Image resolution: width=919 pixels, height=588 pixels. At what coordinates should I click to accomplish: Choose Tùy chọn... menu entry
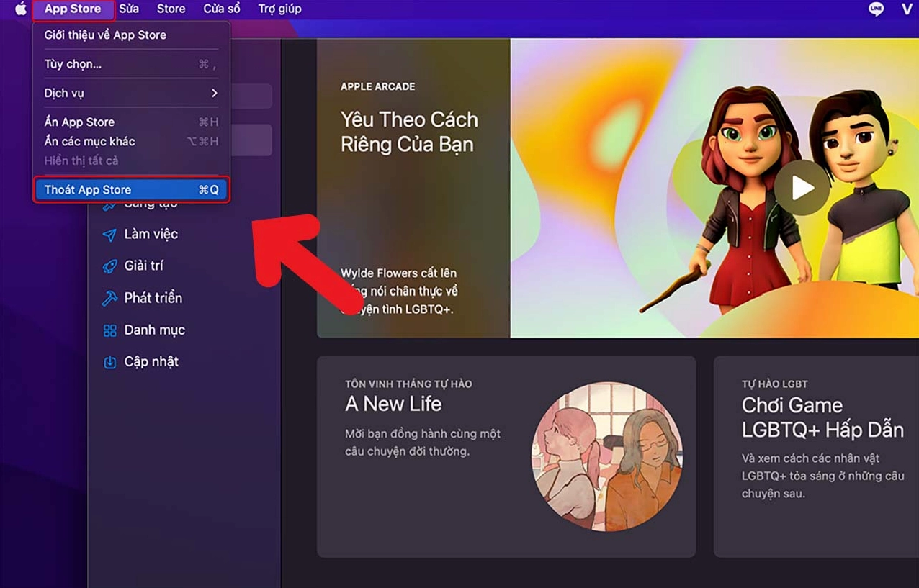132,64
